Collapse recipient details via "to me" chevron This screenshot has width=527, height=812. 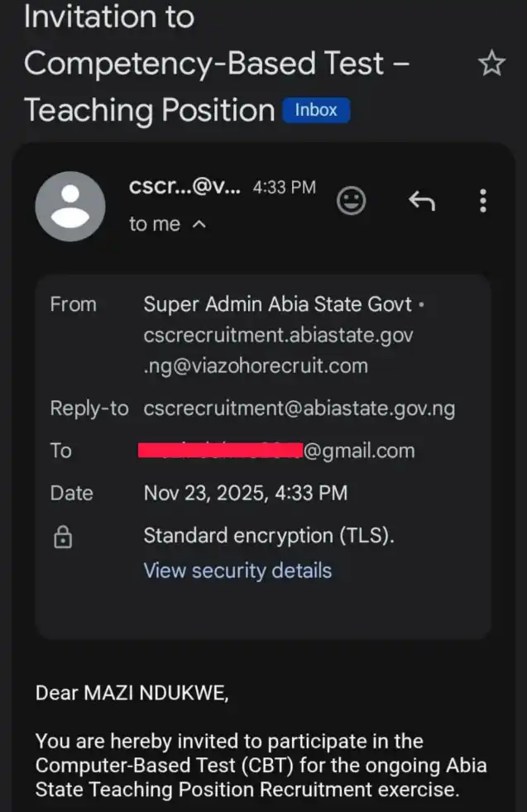[x=199, y=224]
